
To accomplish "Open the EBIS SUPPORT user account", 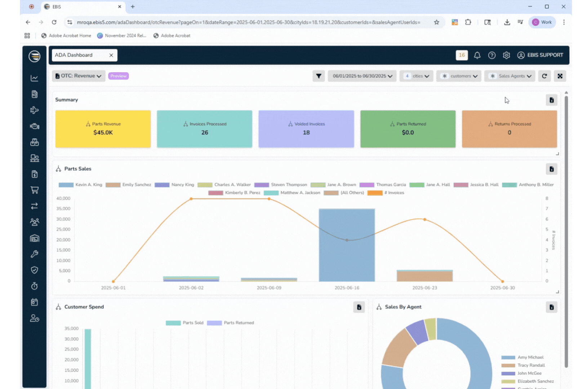I will [540, 55].
